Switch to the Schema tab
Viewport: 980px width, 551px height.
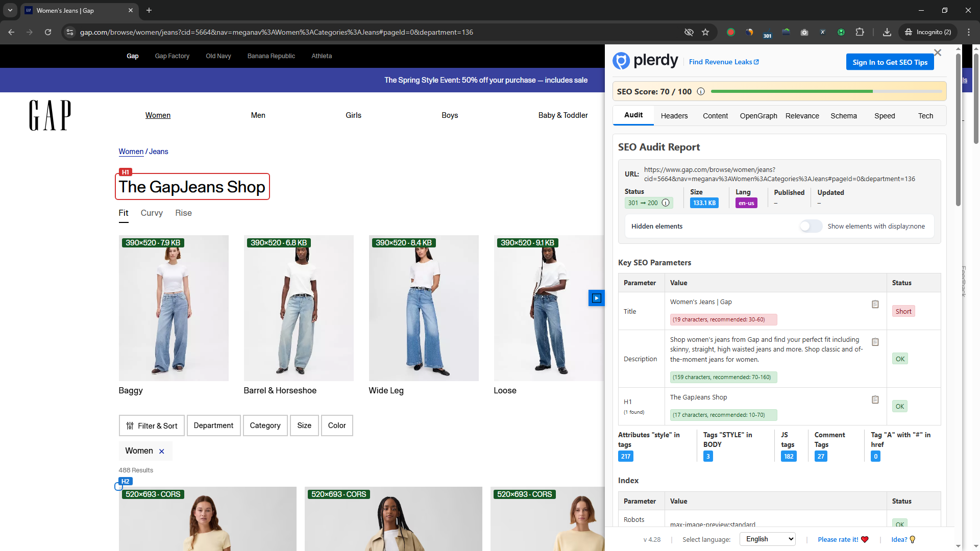pyautogui.click(x=843, y=116)
